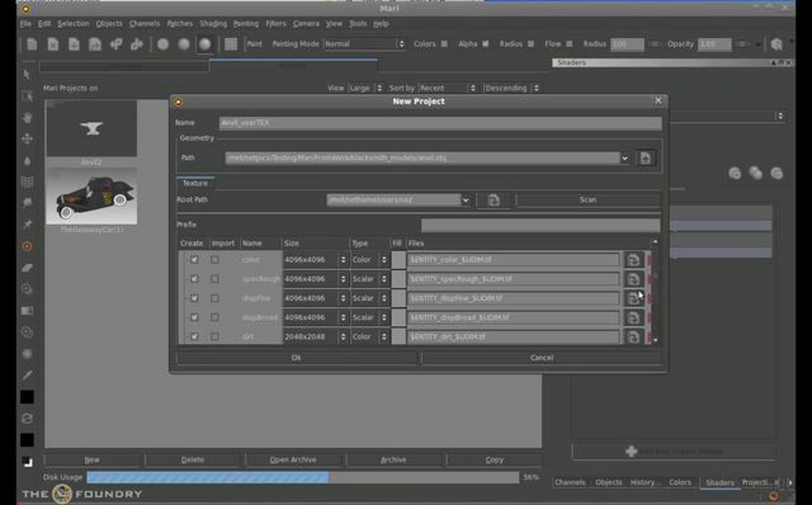Screen dimensions: 812x505
Task: Click the Fill swatch in the color row
Action: (x=399, y=260)
